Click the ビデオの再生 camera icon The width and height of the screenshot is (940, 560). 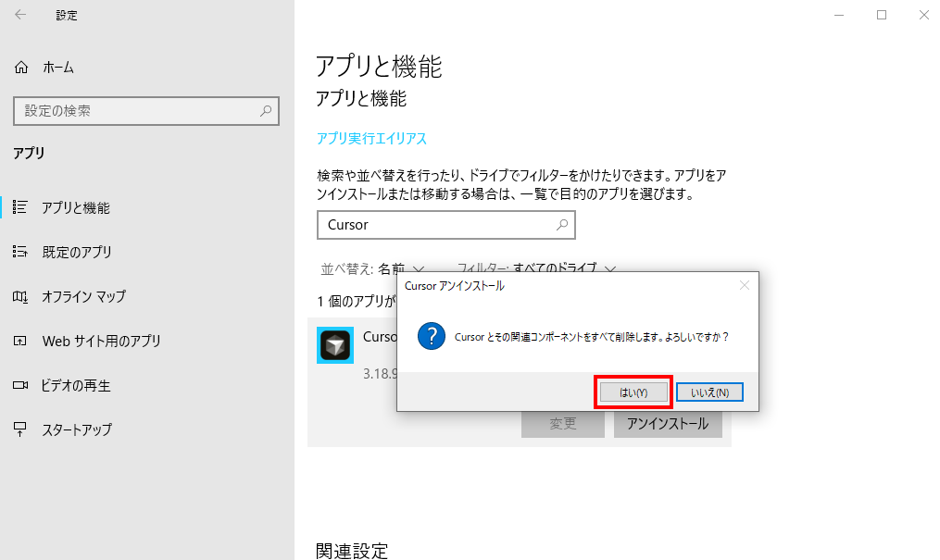[x=19, y=385]
